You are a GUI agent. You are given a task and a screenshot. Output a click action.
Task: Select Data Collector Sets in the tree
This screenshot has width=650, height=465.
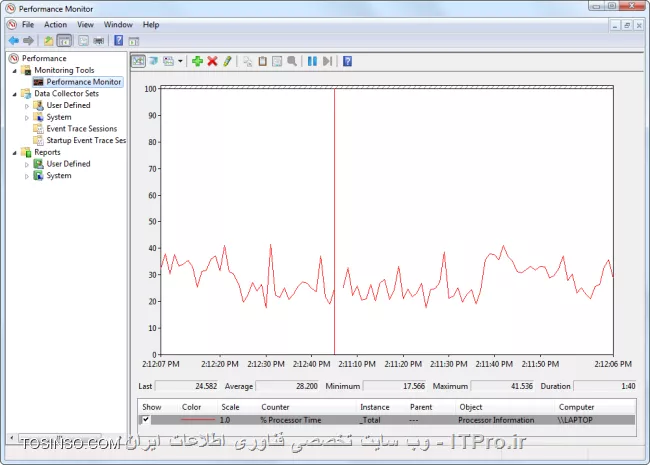[66, 93]
